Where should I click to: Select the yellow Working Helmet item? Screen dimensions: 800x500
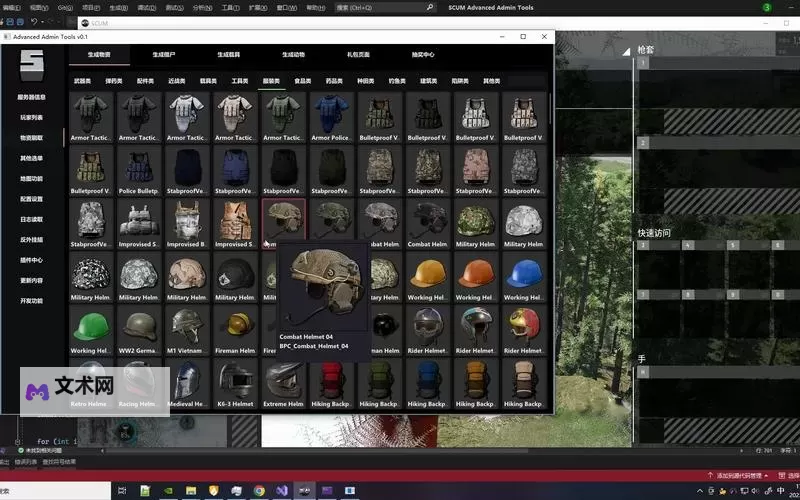427,276
